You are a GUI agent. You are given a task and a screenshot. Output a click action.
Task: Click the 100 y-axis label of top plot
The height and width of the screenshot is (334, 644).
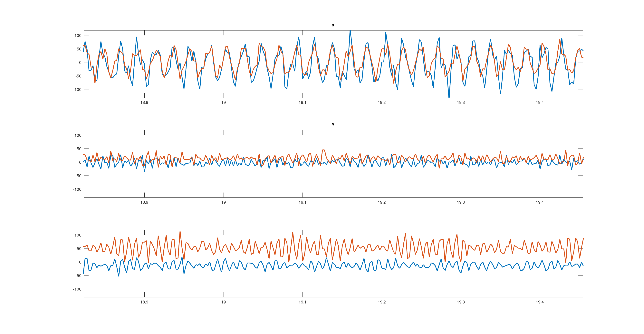[x=78, y=35]
